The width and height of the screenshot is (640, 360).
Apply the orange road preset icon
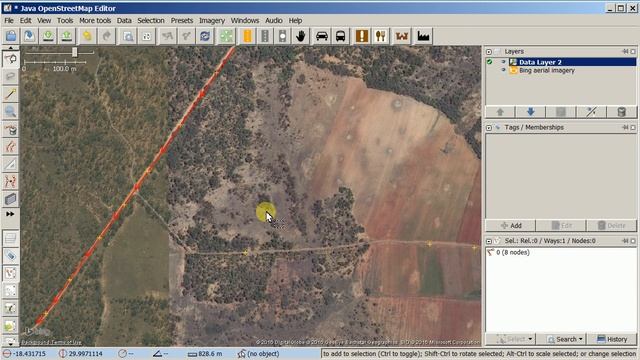tap(247, 36)
